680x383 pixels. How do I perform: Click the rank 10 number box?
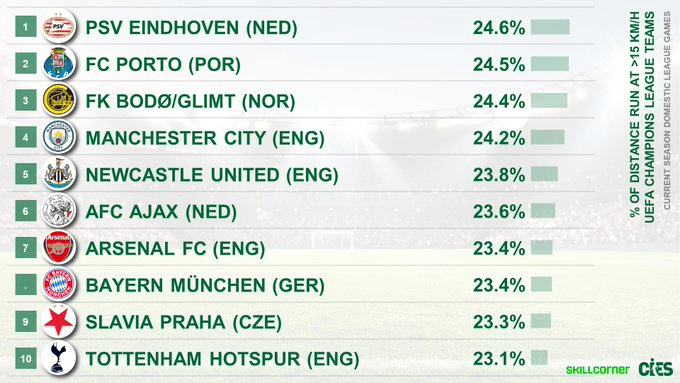tap(26, 358)
